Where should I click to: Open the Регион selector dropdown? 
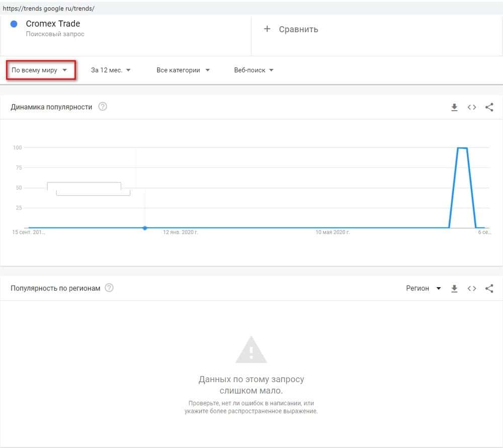[423, 289]
